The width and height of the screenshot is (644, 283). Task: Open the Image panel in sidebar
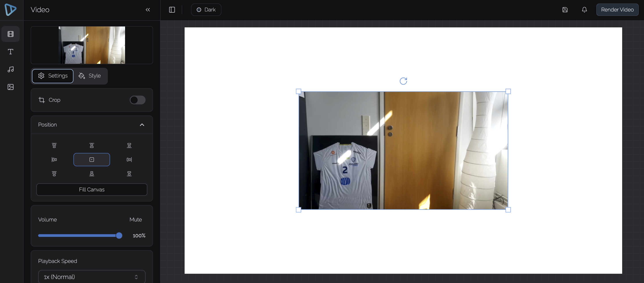coord(11,87)
